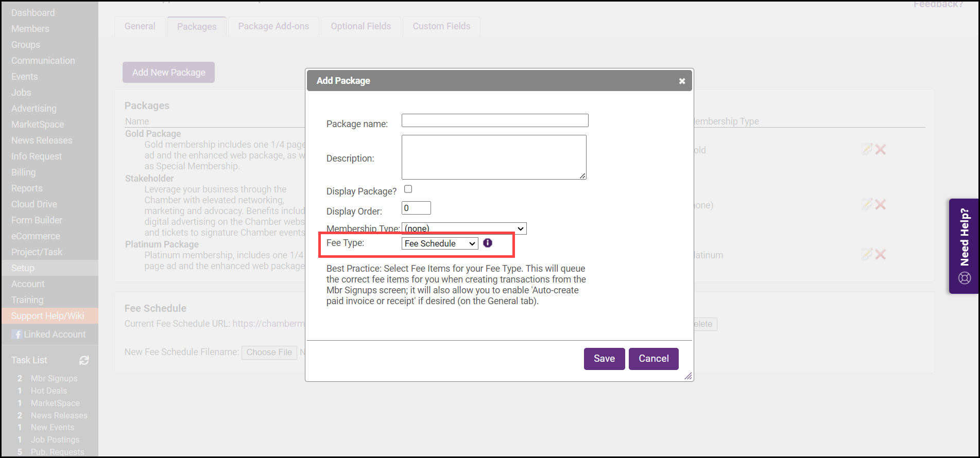
Task: Click the Task List refresh icon
Action: point(84,360)
